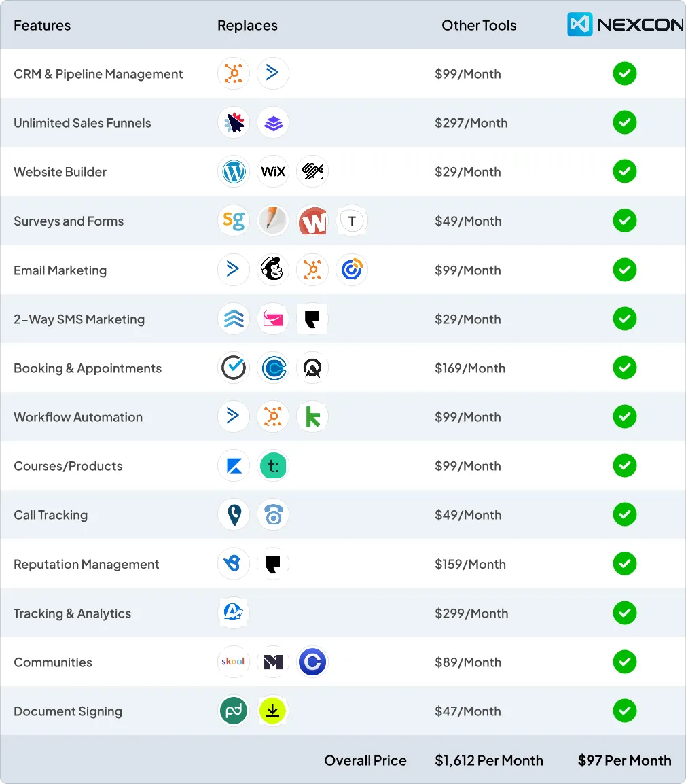Select the Wix logo icon
686x784 pixels.
point(273,172)
